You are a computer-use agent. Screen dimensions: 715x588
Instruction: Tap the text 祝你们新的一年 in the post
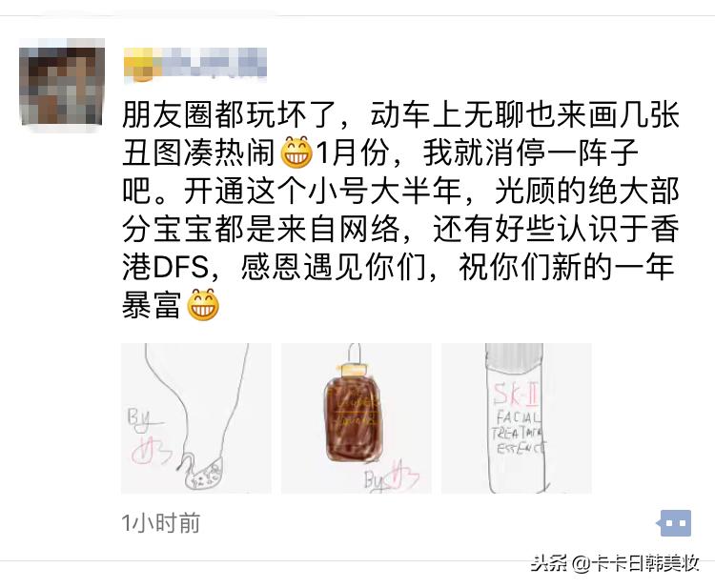pyautogui.click(x=566, y=267)
